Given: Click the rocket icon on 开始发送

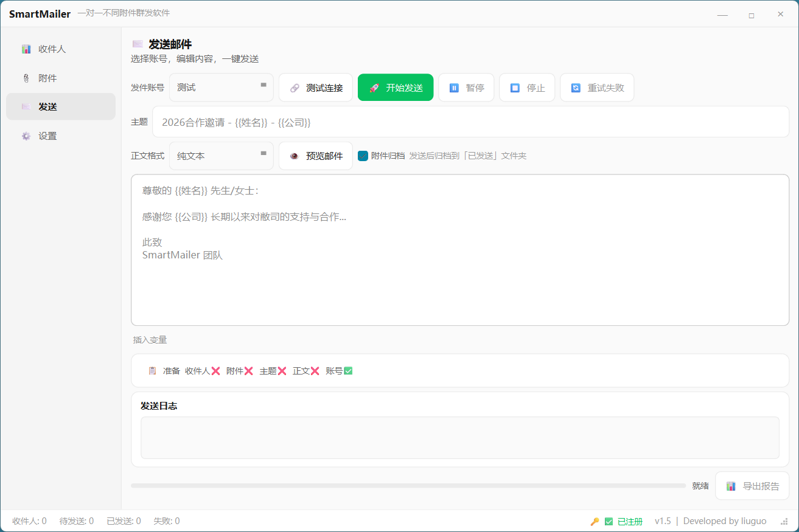Looking at the screenshot, I should [374, 88].
